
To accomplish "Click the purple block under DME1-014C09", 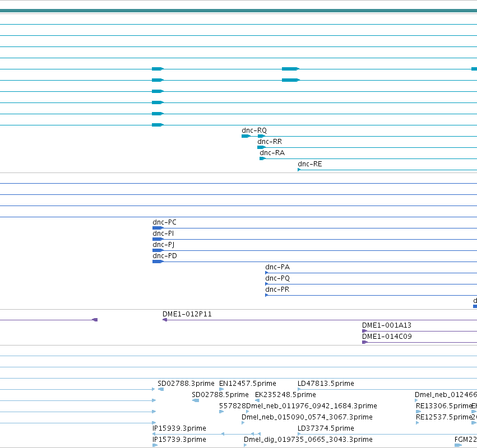I will pyautogui.click(x=365, y=343).
